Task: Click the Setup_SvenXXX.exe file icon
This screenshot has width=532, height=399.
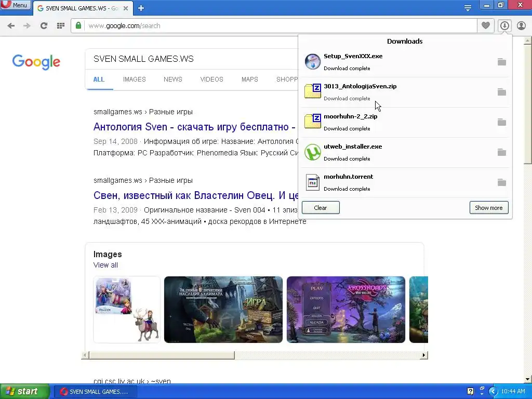Action: click(312, 62)
